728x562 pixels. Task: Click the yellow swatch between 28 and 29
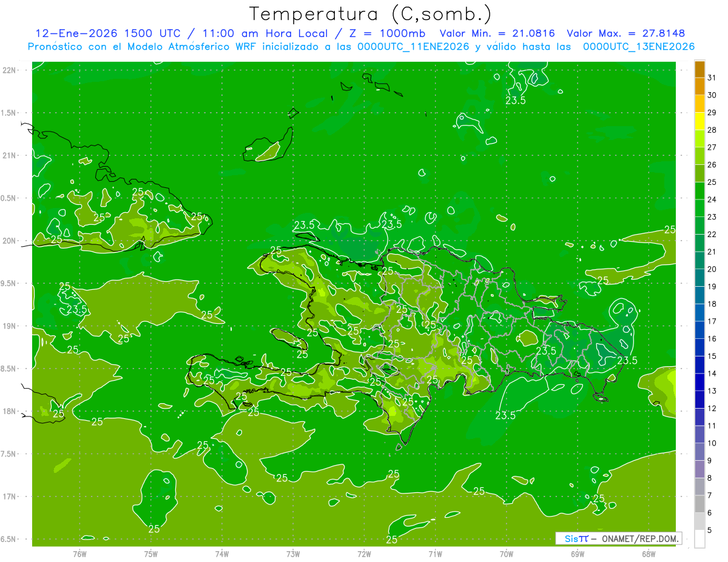pyautogui.click(x=699, y=121)
